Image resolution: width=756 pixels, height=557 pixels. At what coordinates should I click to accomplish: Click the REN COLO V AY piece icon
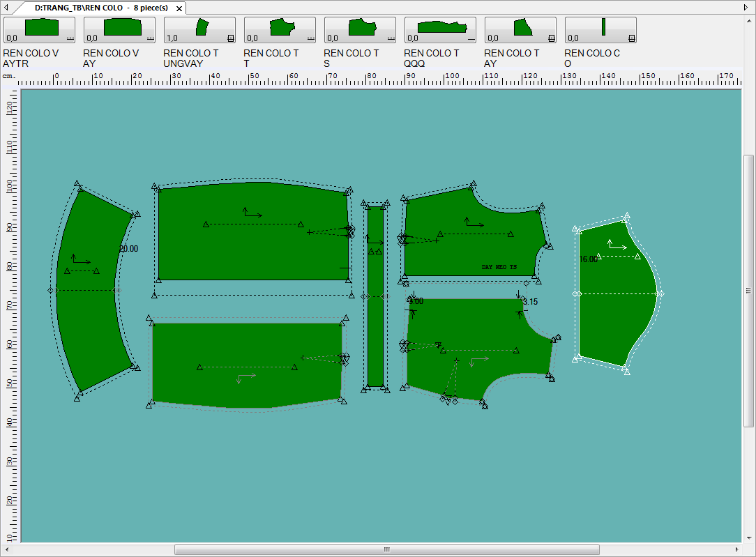(119, 30)
